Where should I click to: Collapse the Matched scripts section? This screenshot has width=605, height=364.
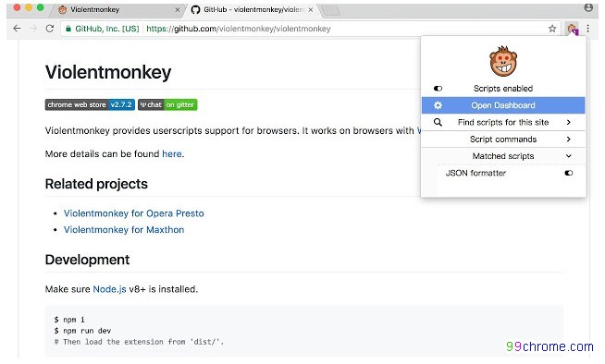[x=568, y=156]
